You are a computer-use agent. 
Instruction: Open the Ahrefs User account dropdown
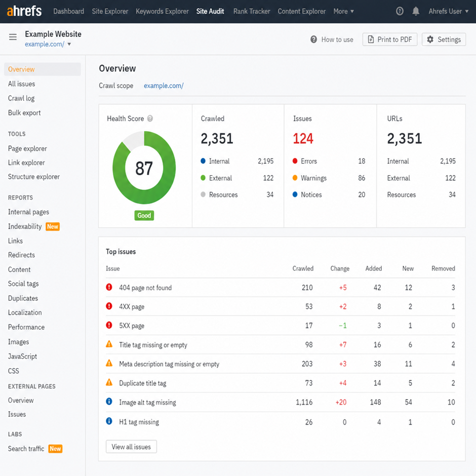[x=448, y=11]
